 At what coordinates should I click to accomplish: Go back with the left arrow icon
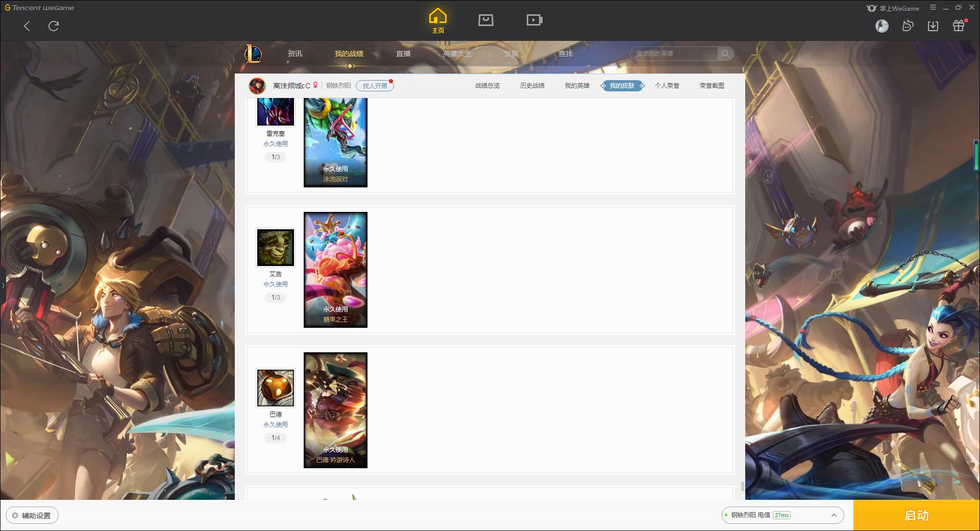coord(27,26)
